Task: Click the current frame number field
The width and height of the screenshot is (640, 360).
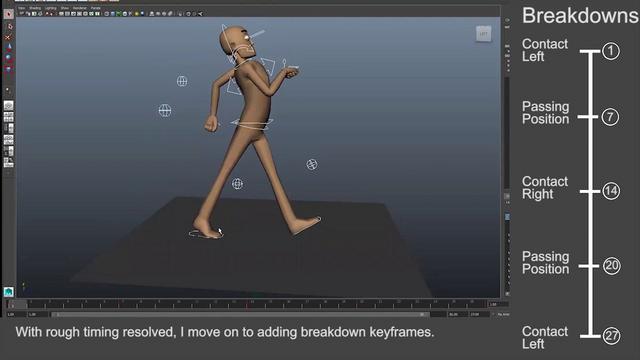Action: click(x=498, y=304)
